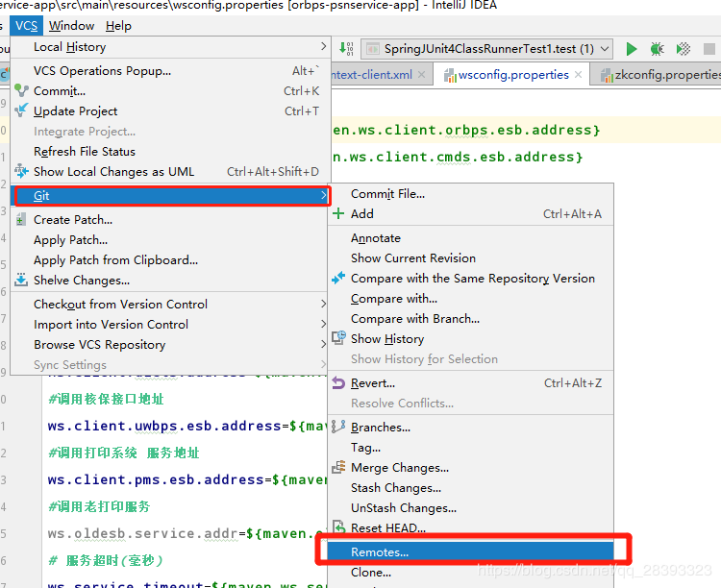Viewport: 721px width, 588px height.
Task: Click the green Run button in toolbar
Action: point(632,49)
